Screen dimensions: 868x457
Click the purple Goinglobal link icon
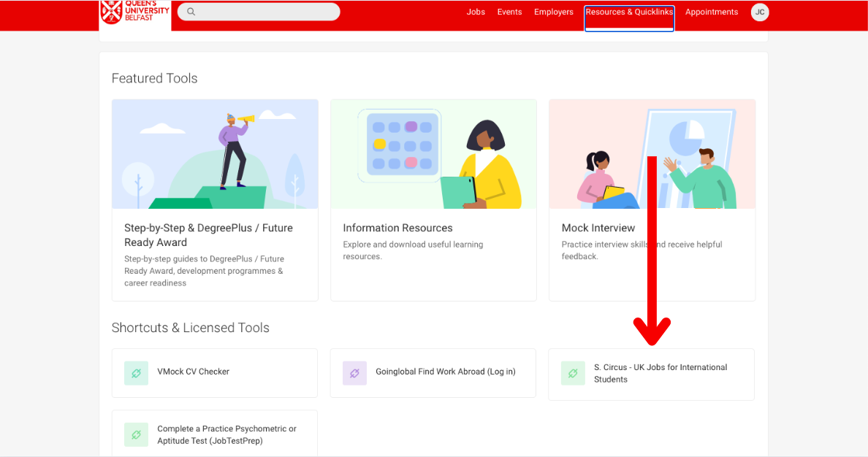tap(354, 373)
